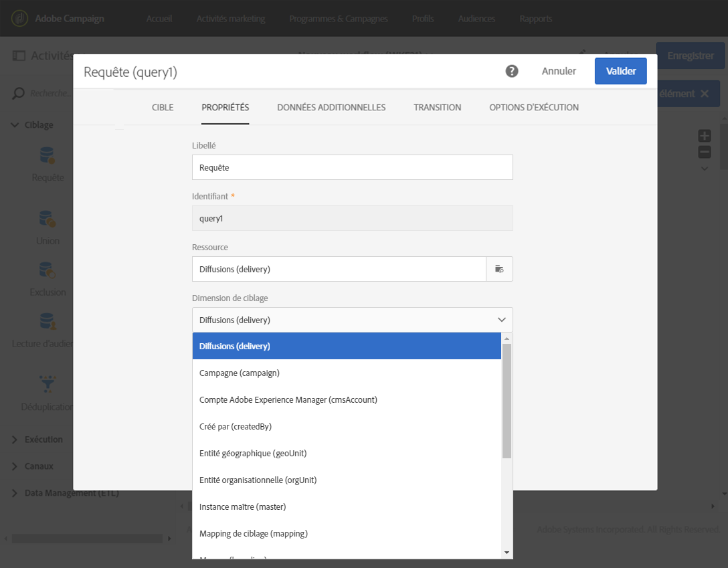The height and width of the screenshot is (568, 728).
Task: Switch to the CIBLE tab
Action: pyautogui.click(x=163, y=107)
